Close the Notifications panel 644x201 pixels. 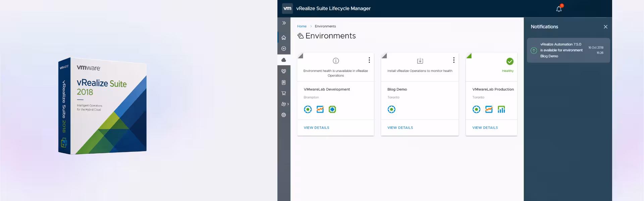point(605,27)
